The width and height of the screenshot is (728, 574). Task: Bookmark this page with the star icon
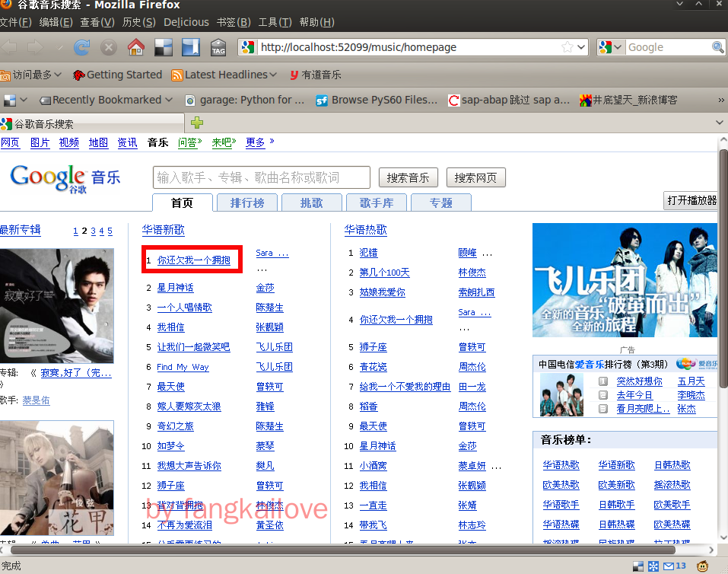tap(567, 47)
